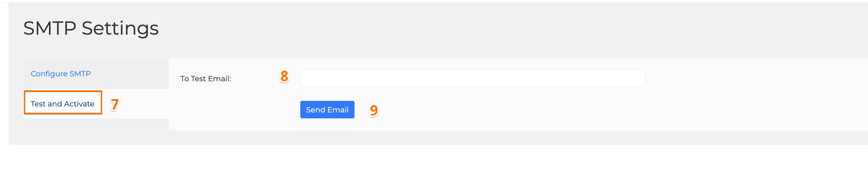Click the SMTP Settings page heading
Viewport: 868px width, 180px height.
click(91, 28)
